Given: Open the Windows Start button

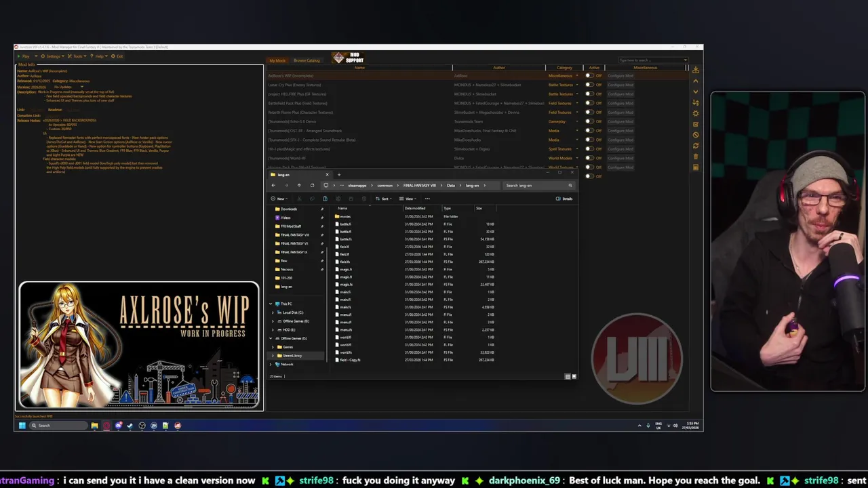Looking at the screenshot, I should (22, 426).
